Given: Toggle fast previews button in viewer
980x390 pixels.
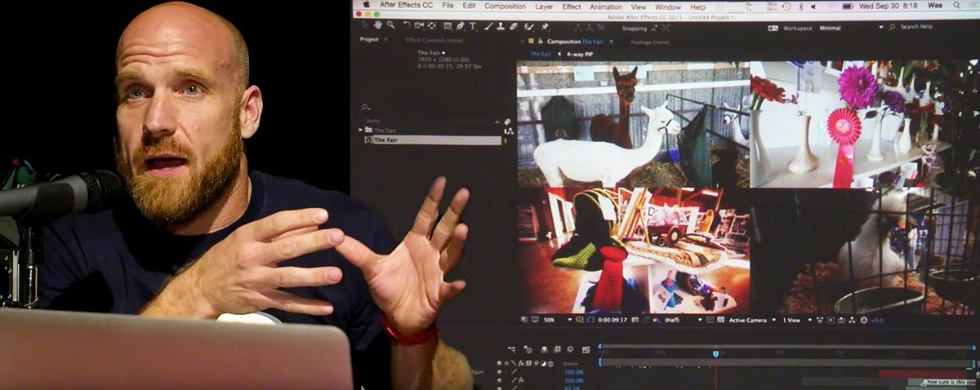Looking at the screenshot, I should (x=828, y=320).
